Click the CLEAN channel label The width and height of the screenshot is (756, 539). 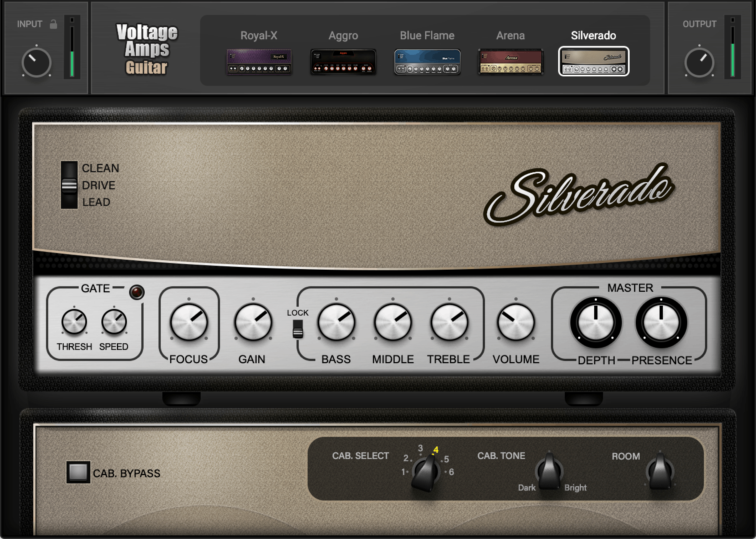[100, 168]
